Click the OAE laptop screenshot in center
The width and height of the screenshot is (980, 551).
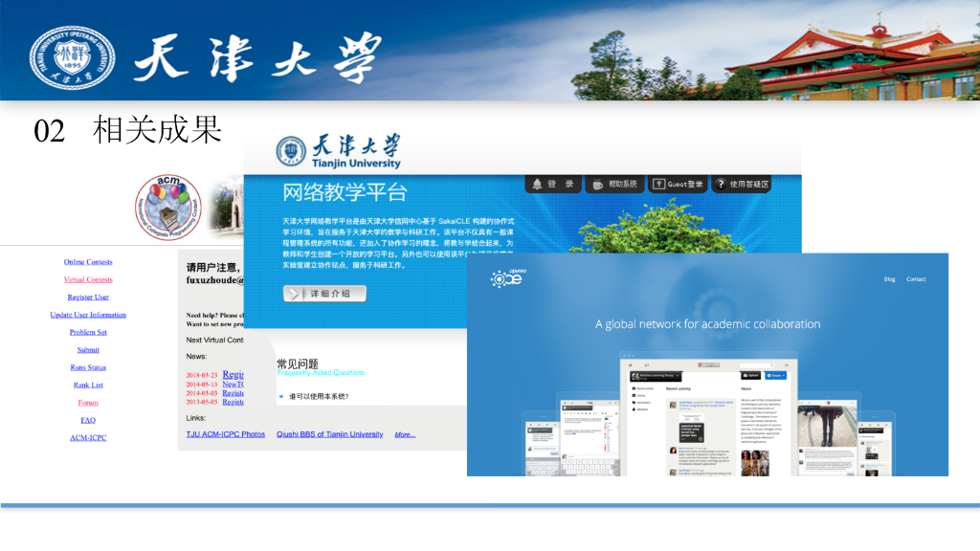(707, 416)
